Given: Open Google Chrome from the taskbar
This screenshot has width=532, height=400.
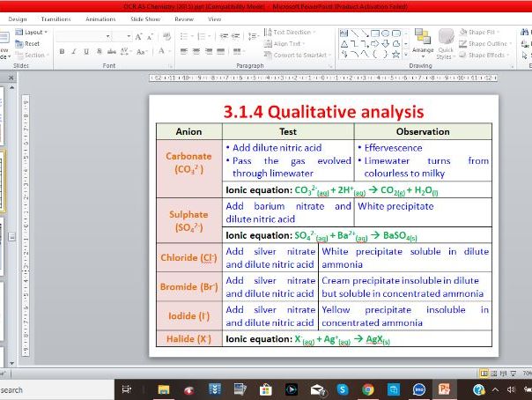Looking at the screenshot, I should coord(367,389).
